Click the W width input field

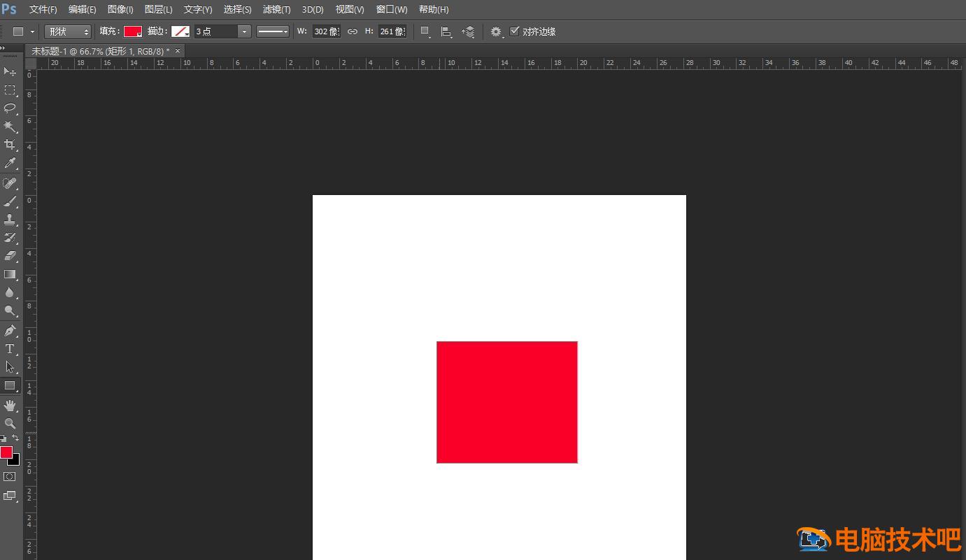coord(326,31)
